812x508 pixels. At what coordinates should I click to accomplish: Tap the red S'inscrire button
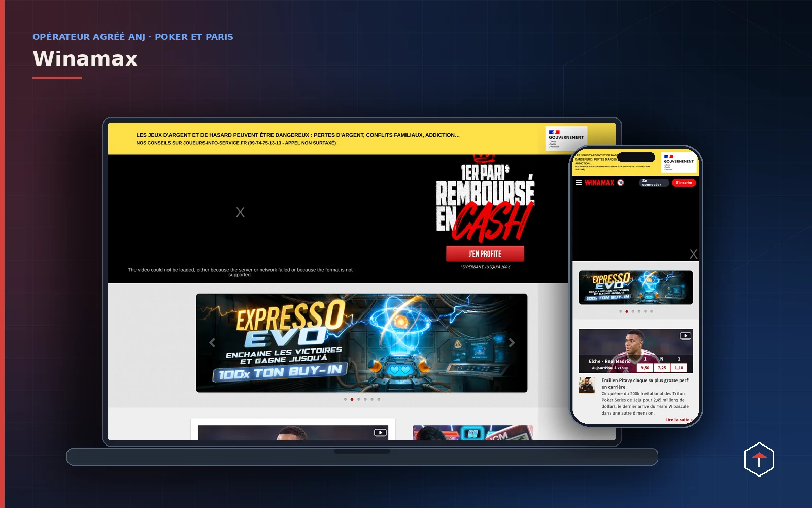684,183
